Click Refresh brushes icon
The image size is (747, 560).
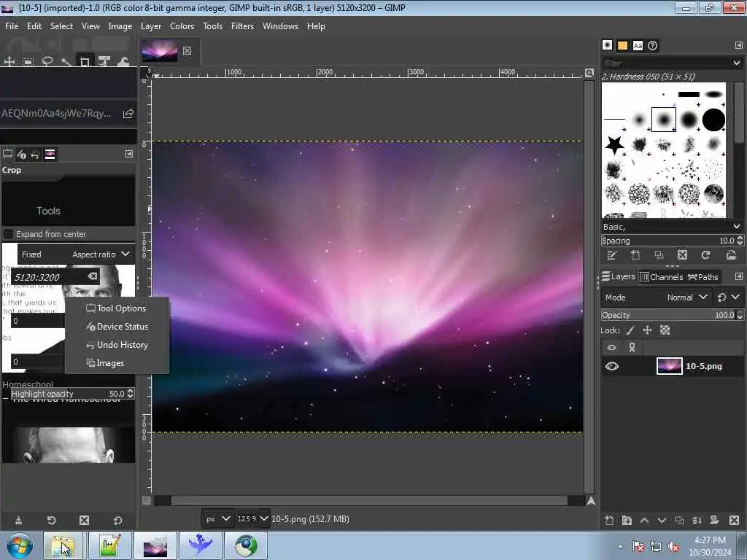[x=705, y=255]
